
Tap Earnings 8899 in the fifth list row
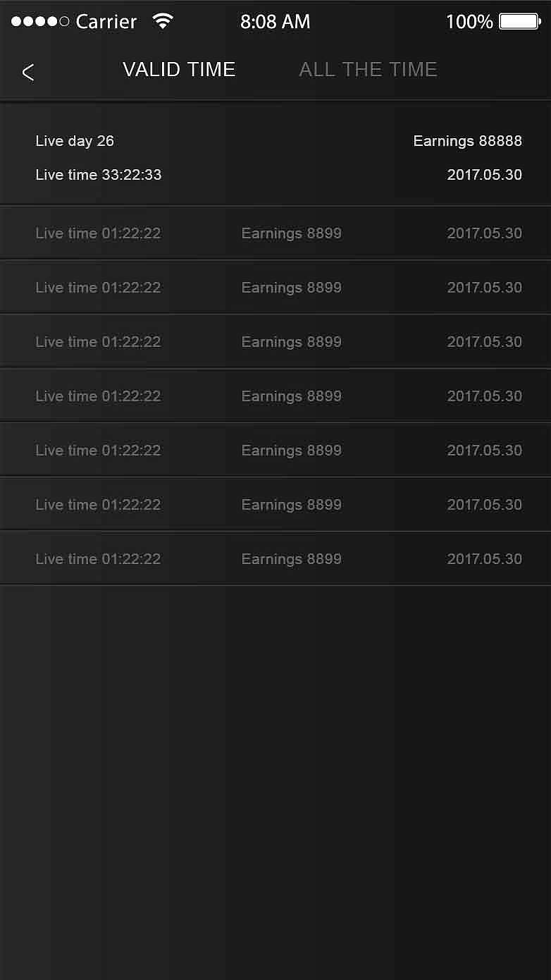[291, 451]
